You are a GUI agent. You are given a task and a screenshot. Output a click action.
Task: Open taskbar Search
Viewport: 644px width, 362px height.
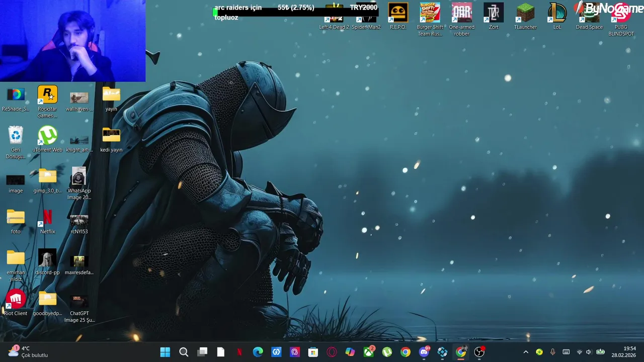tap(184, 352)
